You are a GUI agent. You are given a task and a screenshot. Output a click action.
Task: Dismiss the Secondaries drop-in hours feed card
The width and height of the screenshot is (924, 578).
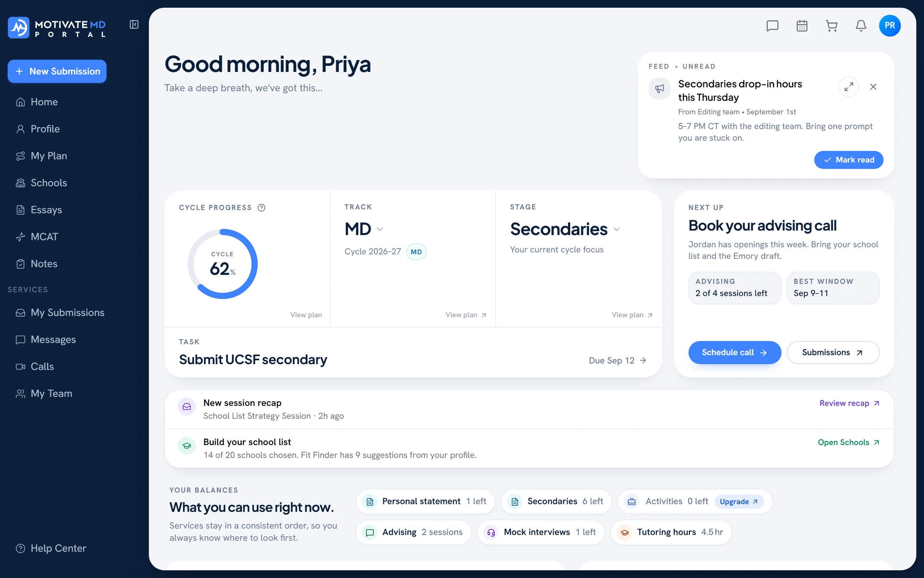pyautogui.click(x=873, y=87)
